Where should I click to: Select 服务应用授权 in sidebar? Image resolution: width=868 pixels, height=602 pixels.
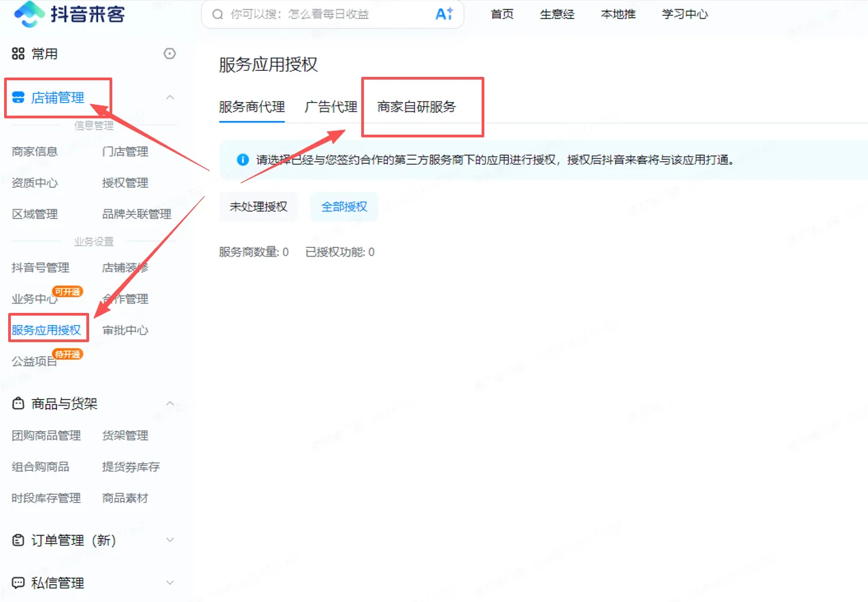pyautogui.click(x=46, y=331)
